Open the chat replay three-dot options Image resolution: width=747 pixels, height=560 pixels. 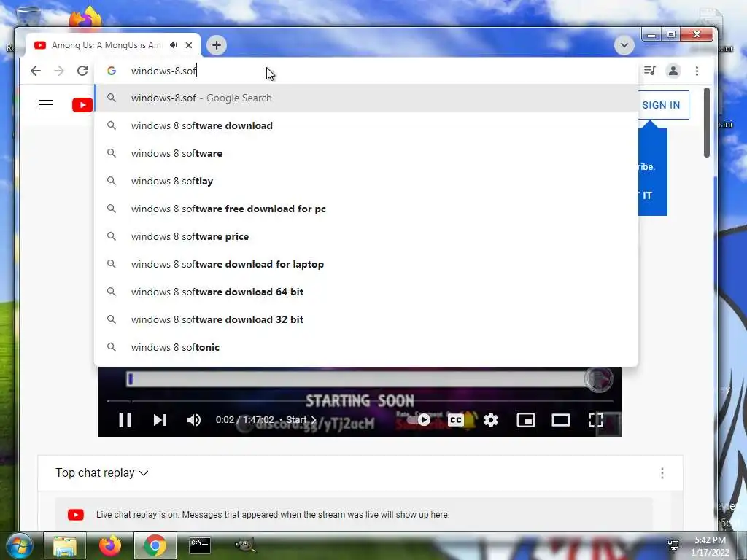[x=662, y=472]
